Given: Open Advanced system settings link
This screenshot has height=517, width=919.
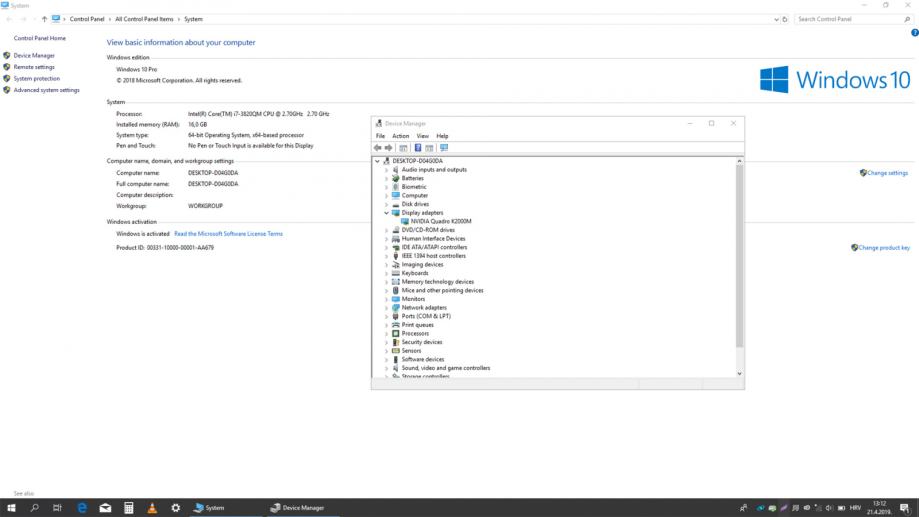Looking at the screenshot, I should [x=46, y=90].
